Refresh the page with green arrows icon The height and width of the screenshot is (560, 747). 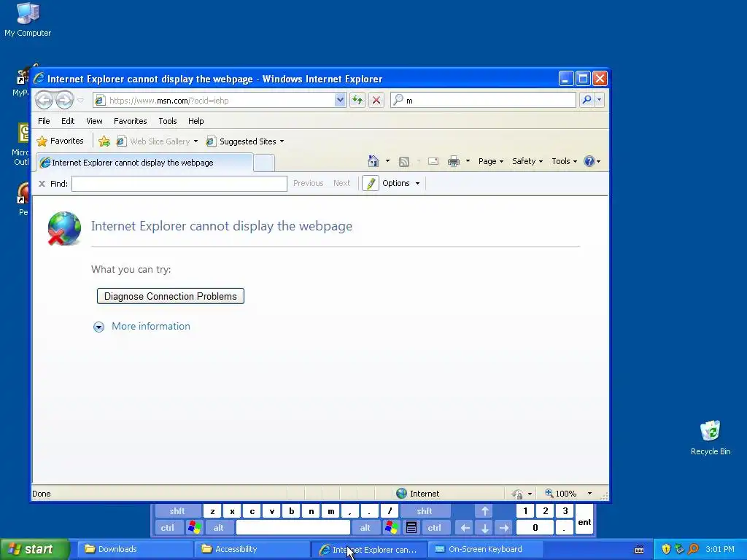click(x=357, y=100)
